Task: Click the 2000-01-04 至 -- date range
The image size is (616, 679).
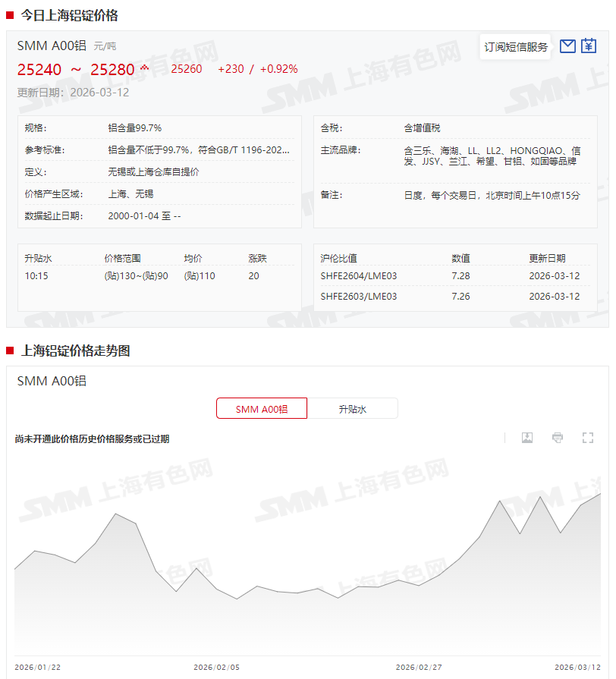Action: (144, 215)
